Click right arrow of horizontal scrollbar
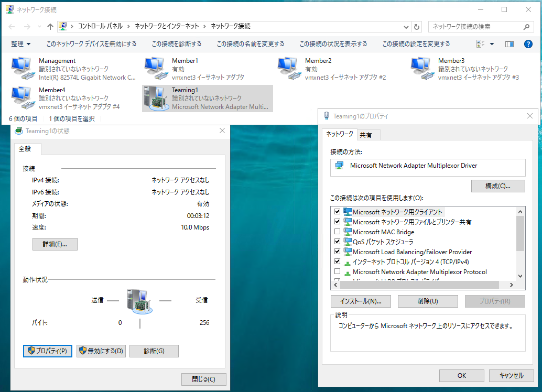 511,285
